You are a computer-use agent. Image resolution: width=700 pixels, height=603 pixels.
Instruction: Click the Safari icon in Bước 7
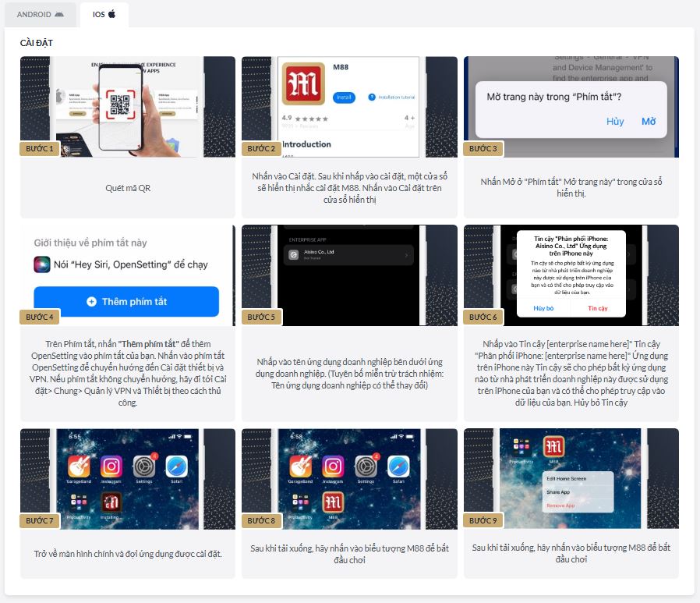pos(176,466)
